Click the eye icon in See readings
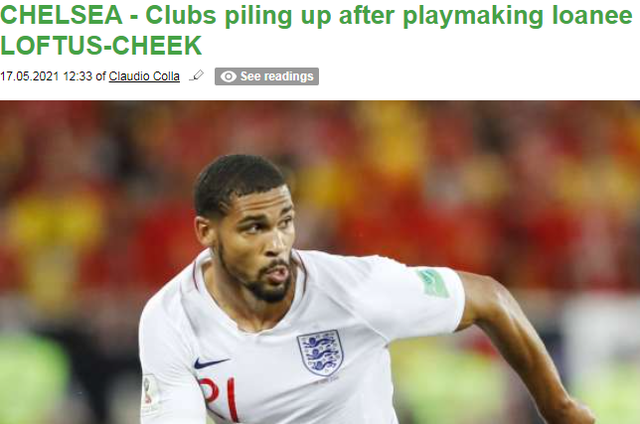The image size is (640, 424). click(228, 76)
